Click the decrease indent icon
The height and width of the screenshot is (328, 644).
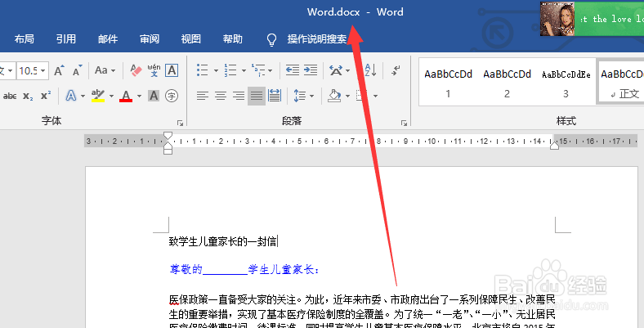(293, 70)
